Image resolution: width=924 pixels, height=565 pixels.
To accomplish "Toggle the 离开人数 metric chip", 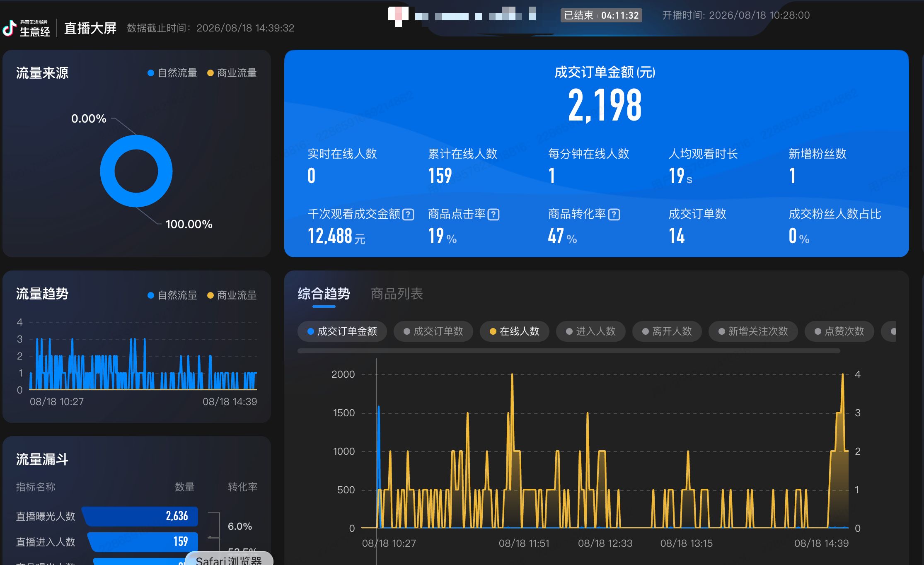I will (667, 331).
